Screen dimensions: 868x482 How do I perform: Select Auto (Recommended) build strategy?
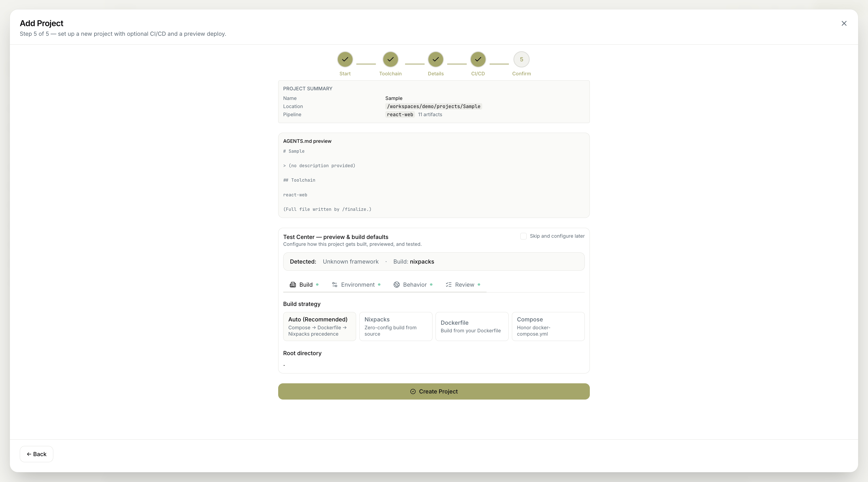click(320, 326)
